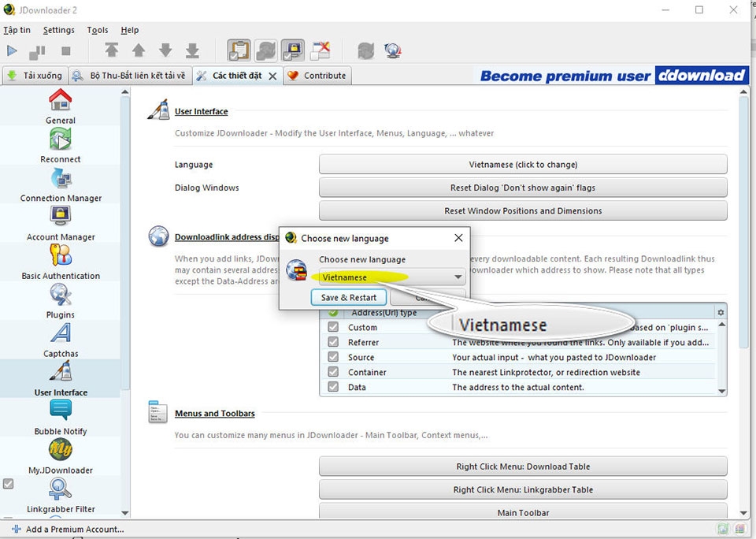Open Bubble Notify settings
The width and height of the screenshot is (756, 539).
(61, 418)
